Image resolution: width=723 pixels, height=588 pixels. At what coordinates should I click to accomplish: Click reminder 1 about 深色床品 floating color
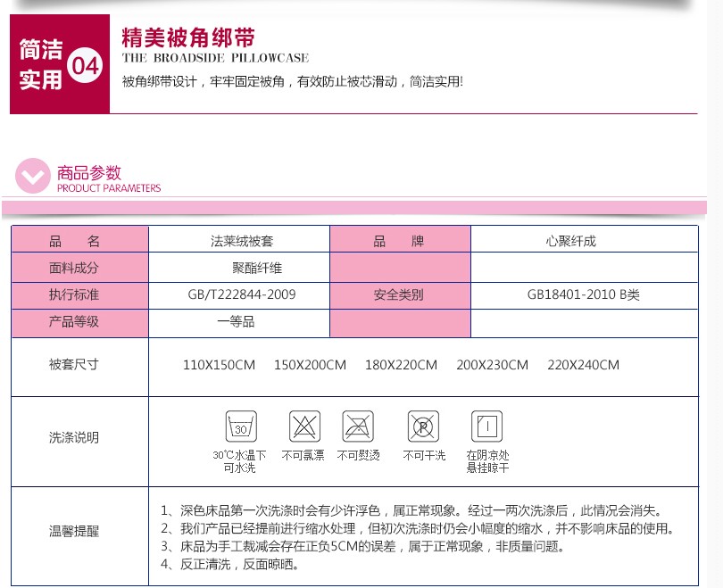(x=412, y=510)
